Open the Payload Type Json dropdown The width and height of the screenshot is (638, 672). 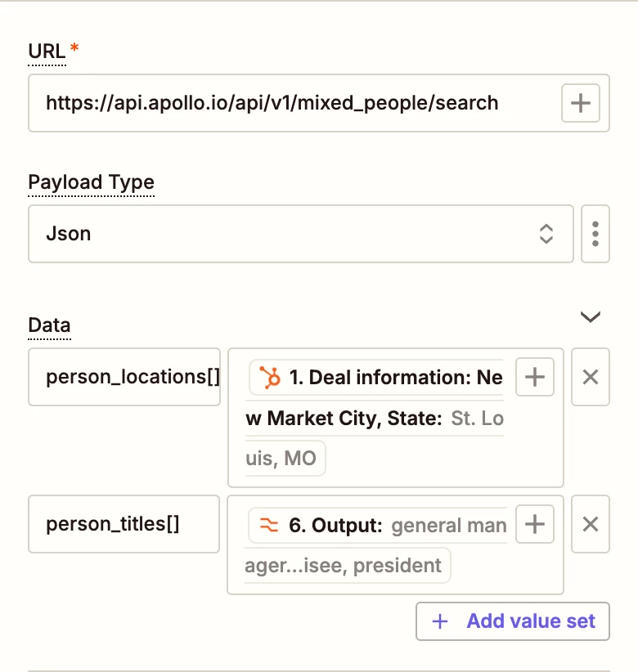point(300,234)
